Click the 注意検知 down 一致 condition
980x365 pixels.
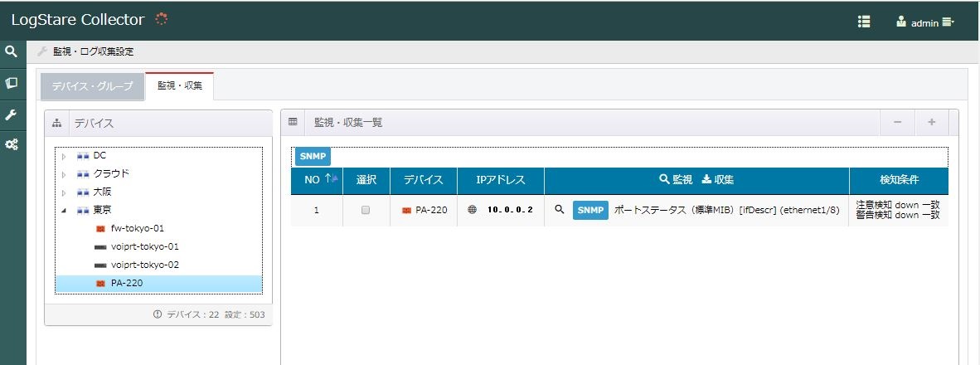[x=897, y=205]
